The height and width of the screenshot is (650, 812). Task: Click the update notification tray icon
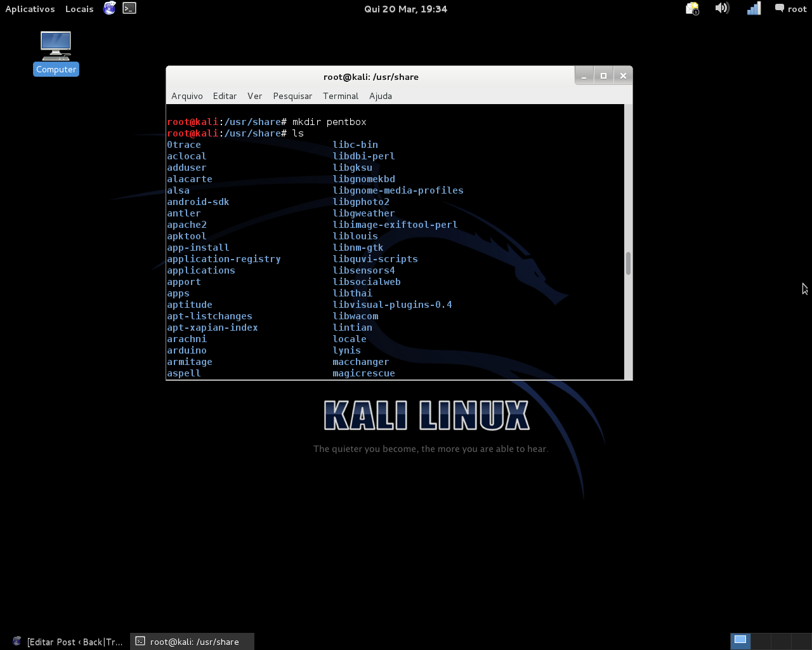pos(692,8)
